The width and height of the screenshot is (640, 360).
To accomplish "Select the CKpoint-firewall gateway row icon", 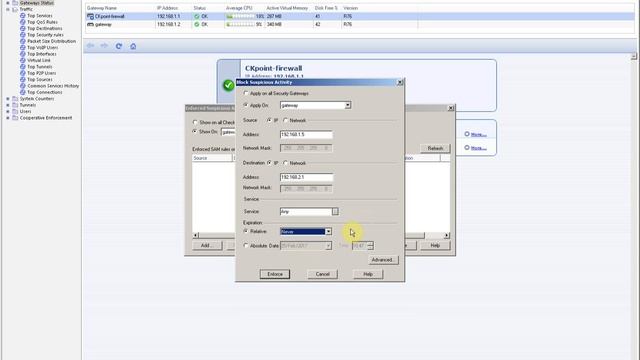I will 90,16.
